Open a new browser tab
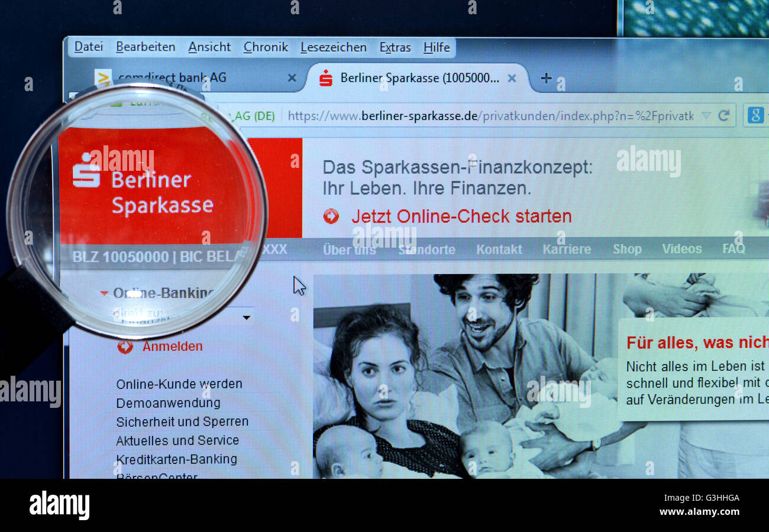Screen dimensions: 769x532 [546, 78]
